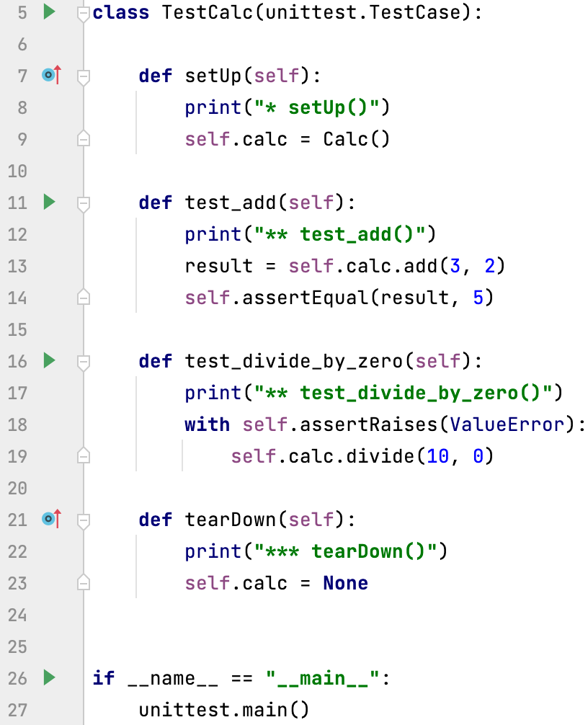Click __name__ identifier on line 26
Viewport: 588px width, 725px height.
point(172,679)
